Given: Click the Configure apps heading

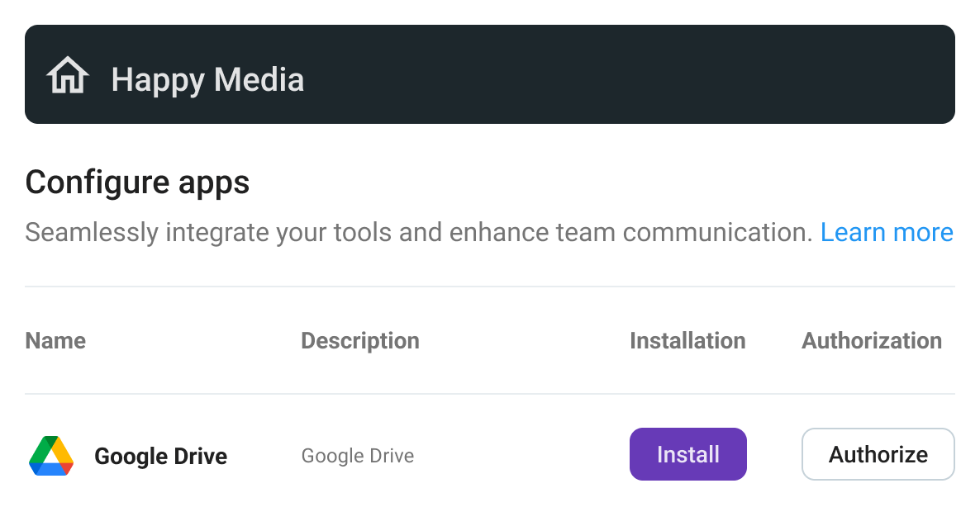Looking at the screenshot, I should click(x=137, y=183).
